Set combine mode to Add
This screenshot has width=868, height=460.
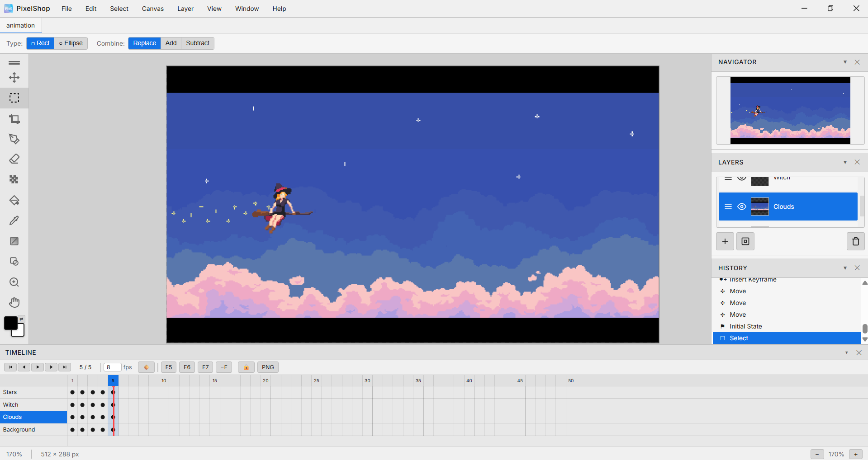pos(171,43)
